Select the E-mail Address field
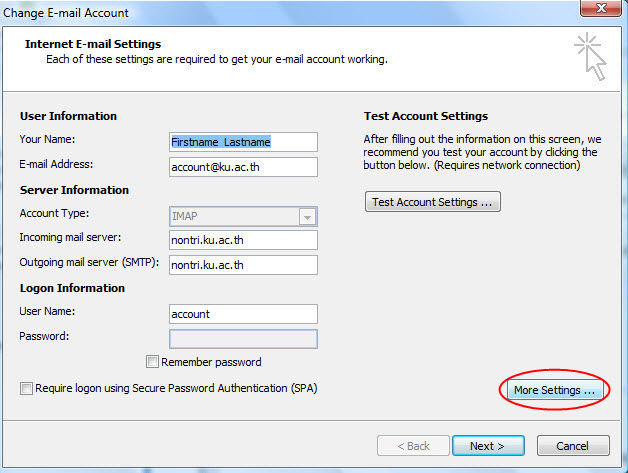628x473 pixels. point(243,167)
